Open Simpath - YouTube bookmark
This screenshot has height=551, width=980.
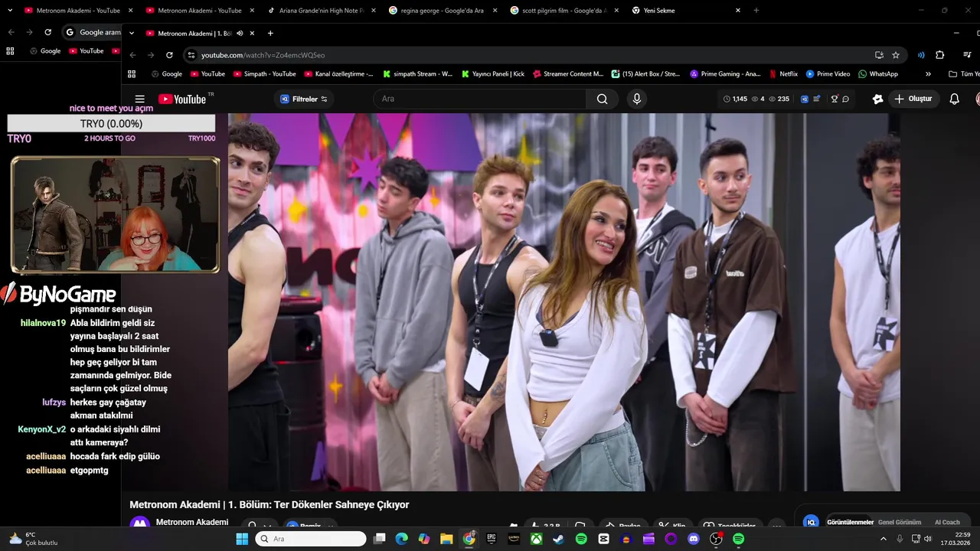click(264, 74)
